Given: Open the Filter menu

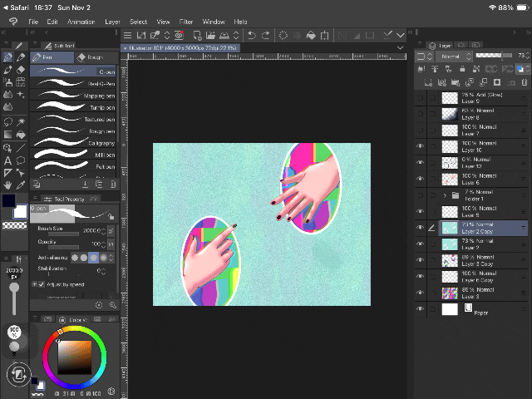Looking at the screenshot, I should point(186,21).
